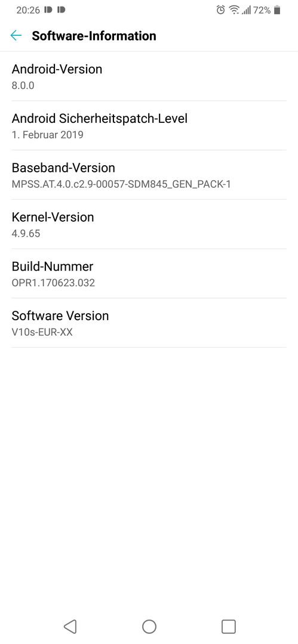Tap the Kernel-Version list item
298x644 pixels.
pyautogui.click(x=149, y=224)
